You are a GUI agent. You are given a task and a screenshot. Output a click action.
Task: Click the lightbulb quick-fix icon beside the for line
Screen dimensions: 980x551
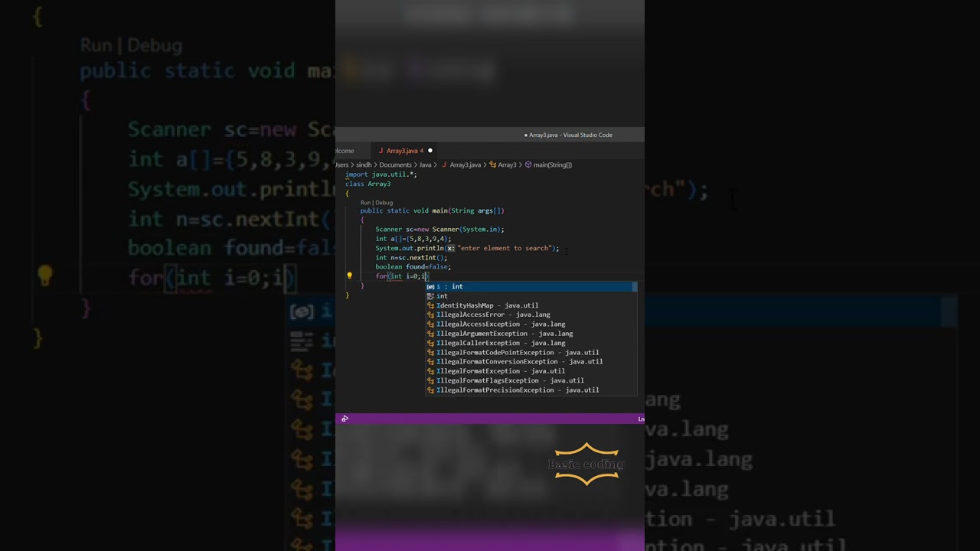(349, 276)
